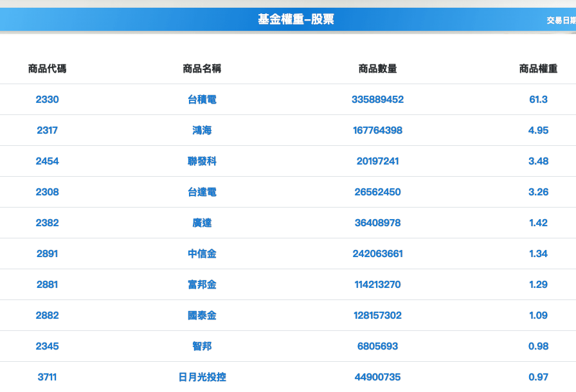Screen dimensions: 576x392
Task: Click quantity value 167764398
Action: pos(377,130)
